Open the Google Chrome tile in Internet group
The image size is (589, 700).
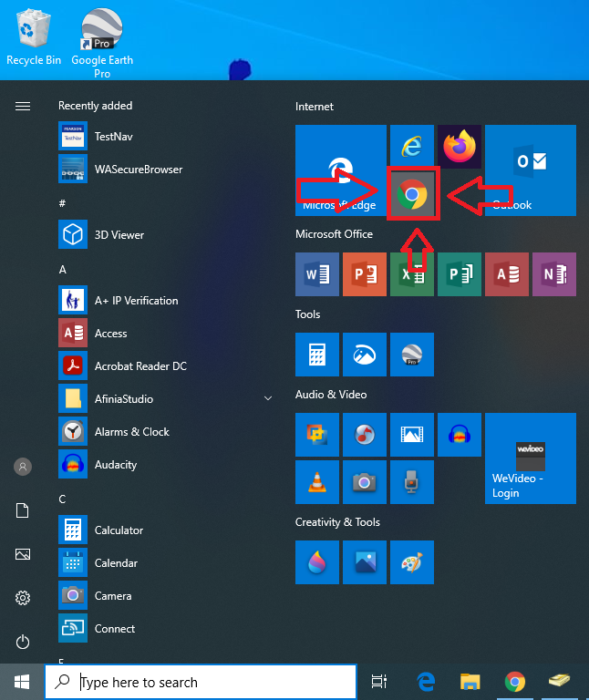pyautogui.click(x=413, y=194)
